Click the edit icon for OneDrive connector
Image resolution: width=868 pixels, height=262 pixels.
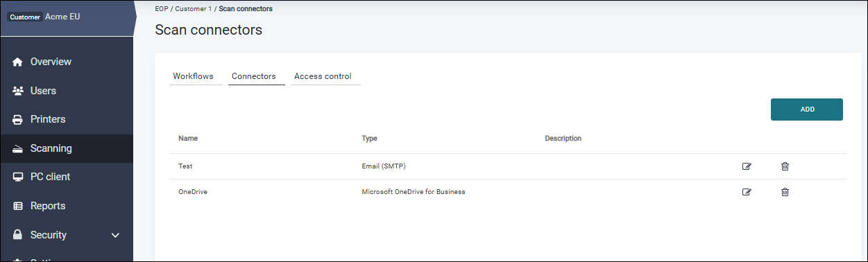point(747,192)
